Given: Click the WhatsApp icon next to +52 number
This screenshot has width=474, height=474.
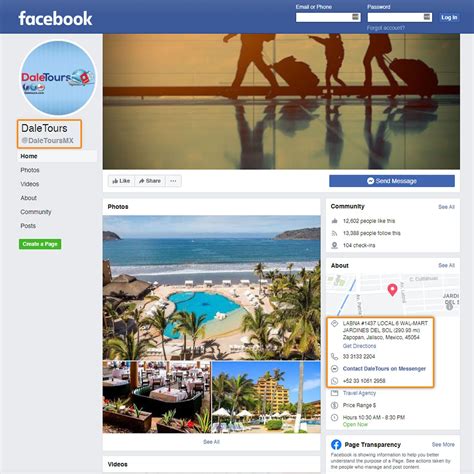Looking at the screenshot, I should [x=334, y=381].
